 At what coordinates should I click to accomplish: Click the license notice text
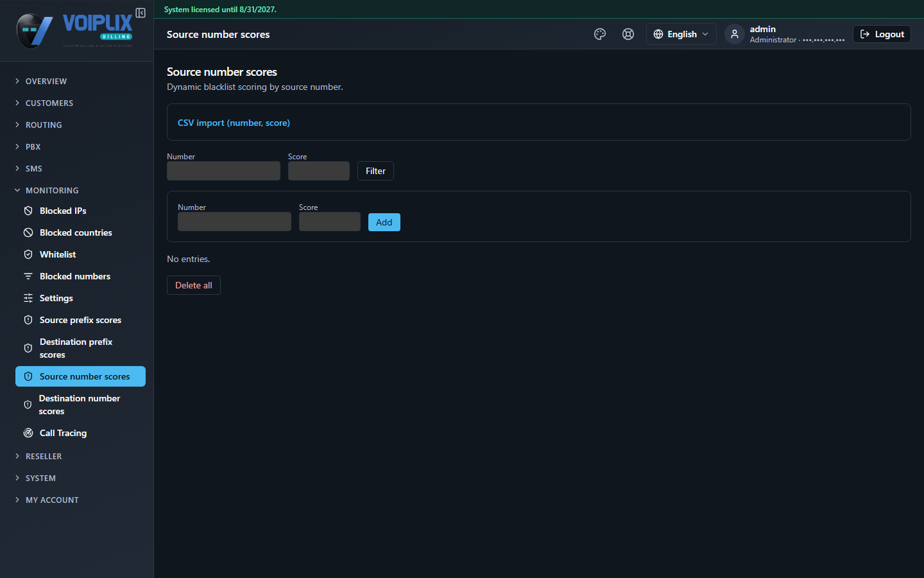point(220,10)
